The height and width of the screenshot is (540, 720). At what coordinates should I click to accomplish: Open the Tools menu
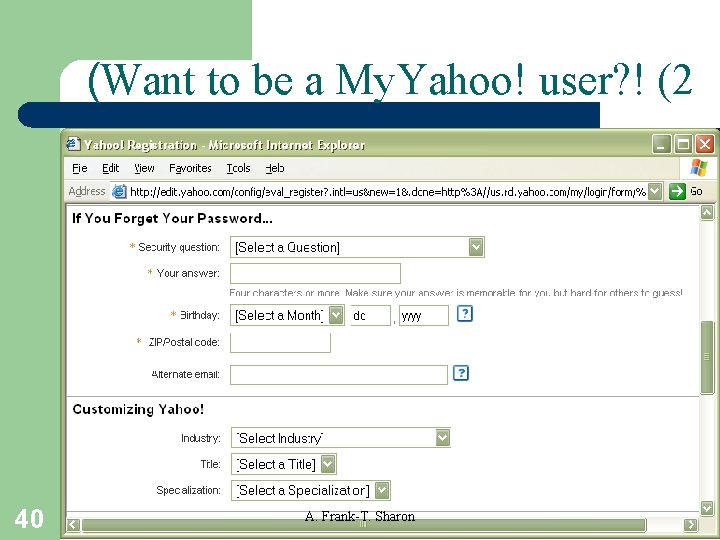pyautogui.click(x=238, y=169)
